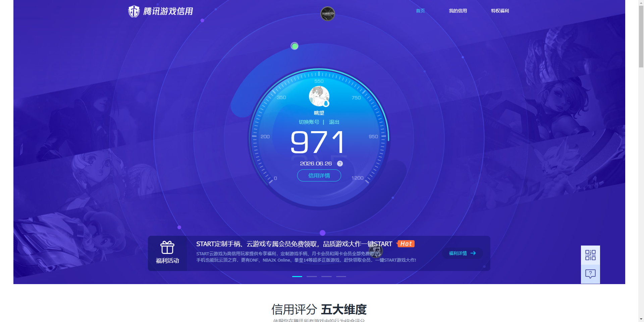This screenshot has width=644, height=322.
Task: Click the user avatar in the gauge
Action: pos(319,96)
